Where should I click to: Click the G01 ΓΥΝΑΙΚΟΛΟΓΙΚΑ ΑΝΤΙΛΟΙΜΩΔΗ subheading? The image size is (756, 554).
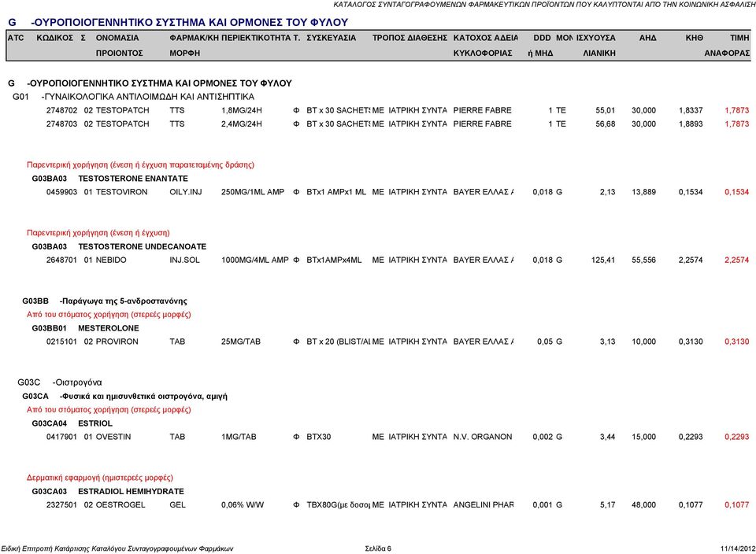134,97
